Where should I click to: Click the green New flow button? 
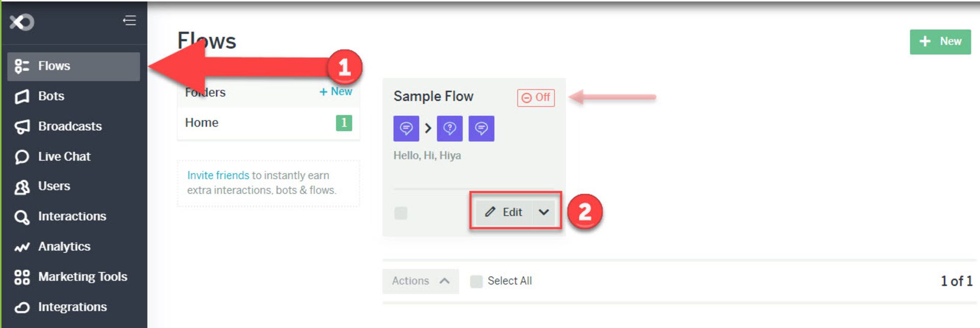(940, 41)
